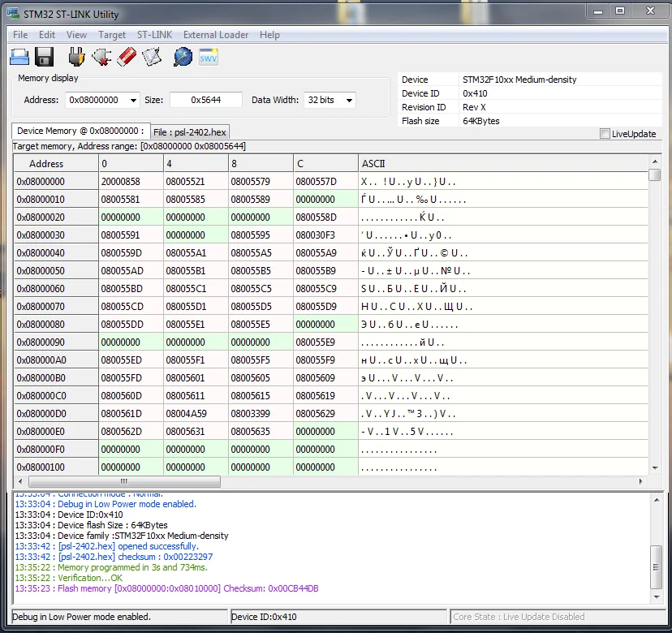Open the ST-LINK menu

pos(153,35)
